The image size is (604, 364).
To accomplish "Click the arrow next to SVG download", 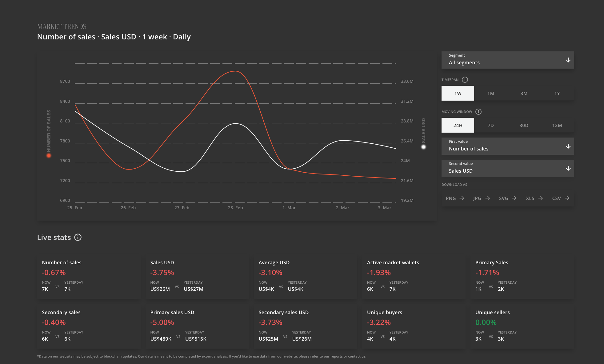I will point(514,198).
